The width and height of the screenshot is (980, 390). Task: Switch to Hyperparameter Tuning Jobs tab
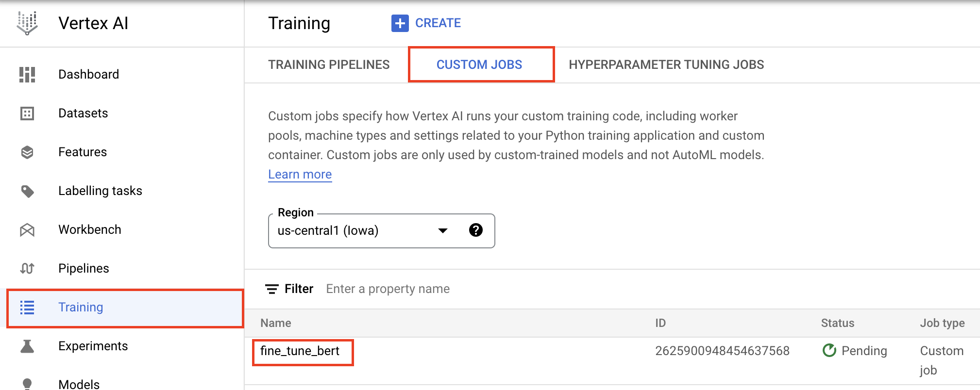[666, 65]
